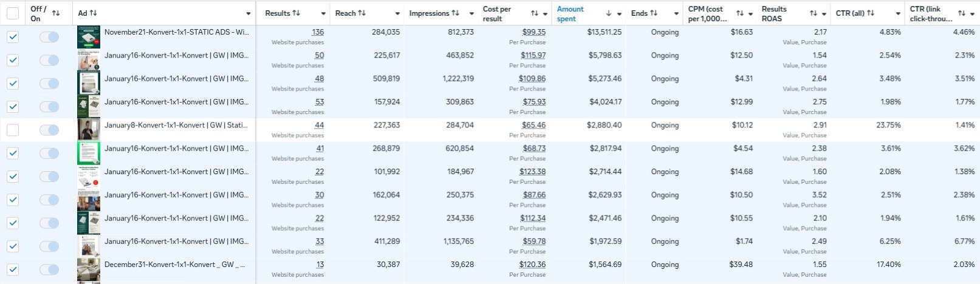Switch off the December31-Konvert ad toggle

[49, 269]
